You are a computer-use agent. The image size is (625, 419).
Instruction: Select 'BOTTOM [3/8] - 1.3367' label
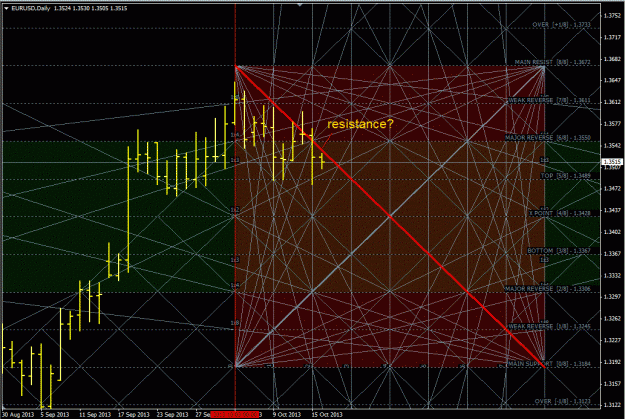pyautogui.click(x=559, y=251)
